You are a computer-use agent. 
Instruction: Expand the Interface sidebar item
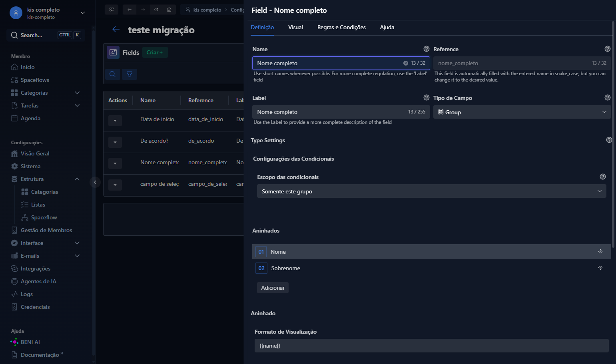[77, 243]
